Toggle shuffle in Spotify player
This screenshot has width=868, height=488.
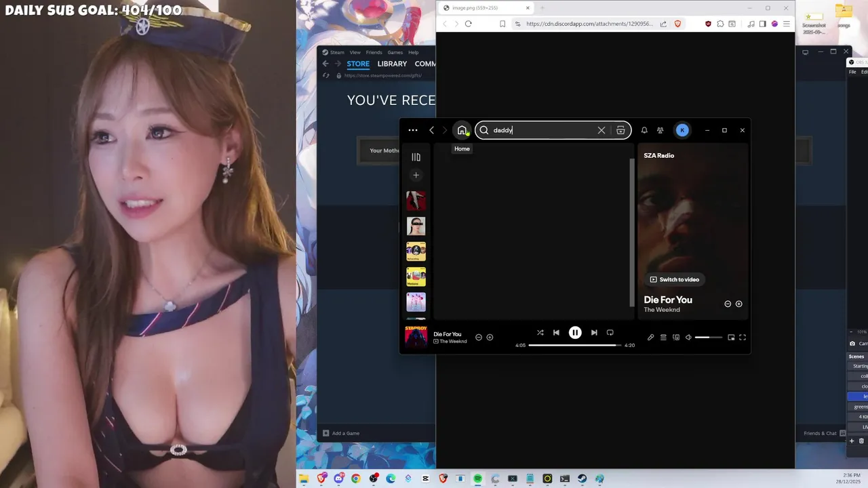tap(540, 333)
